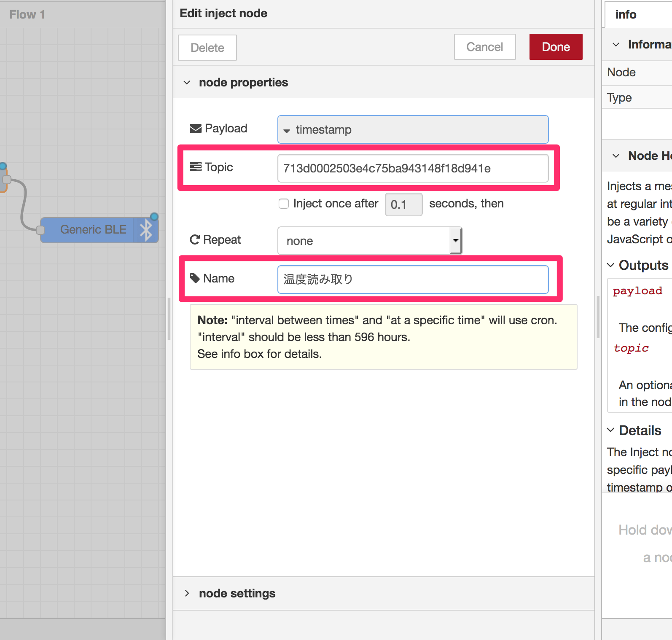Image resolution: width=672 pixels, height=640 pixels.
Task: Click the Delete button
Action: point(207,48)
